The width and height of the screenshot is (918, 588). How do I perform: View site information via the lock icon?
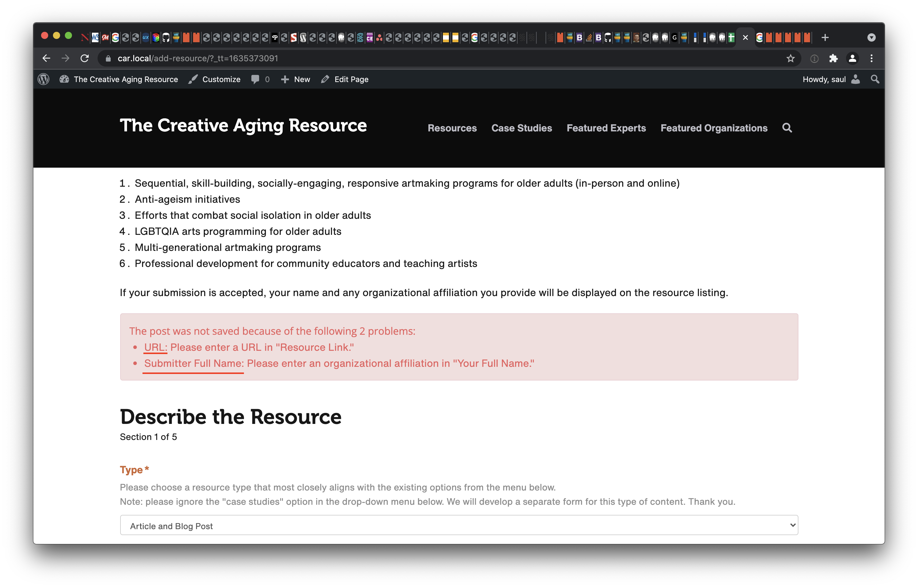pyautogui.click(x=108, y=59)
